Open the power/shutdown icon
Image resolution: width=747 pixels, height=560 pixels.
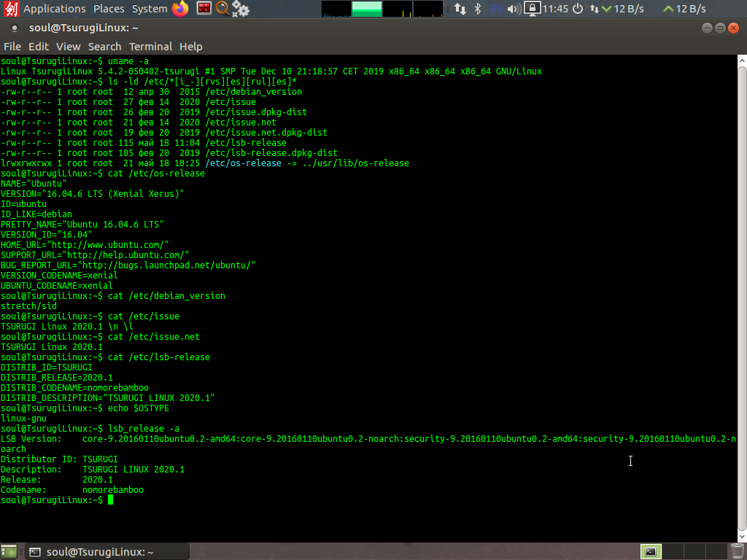click(x=578, y=9)
